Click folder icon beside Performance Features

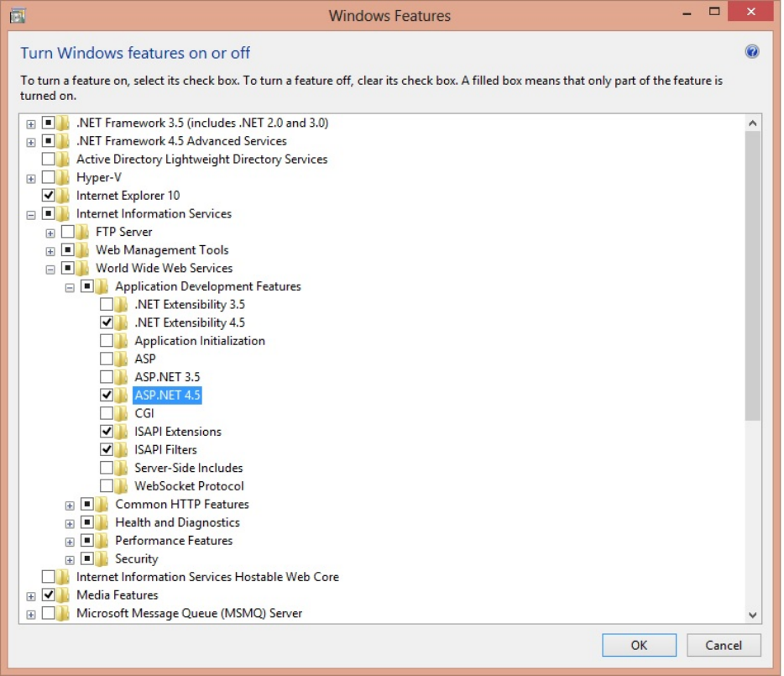click(102, 541)
